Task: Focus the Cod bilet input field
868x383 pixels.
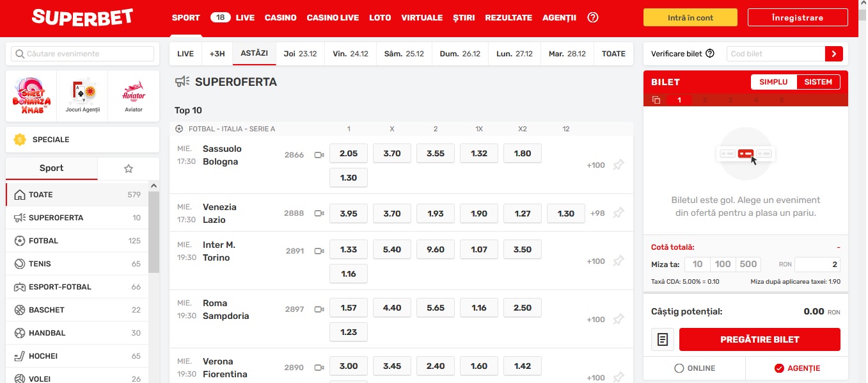Action: coord(776,54)
